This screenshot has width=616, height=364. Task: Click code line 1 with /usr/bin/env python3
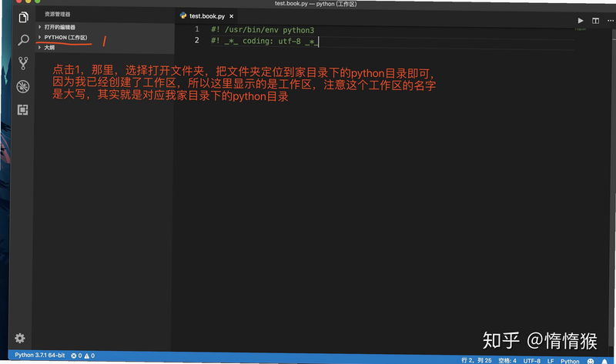(x=263, y=30)
